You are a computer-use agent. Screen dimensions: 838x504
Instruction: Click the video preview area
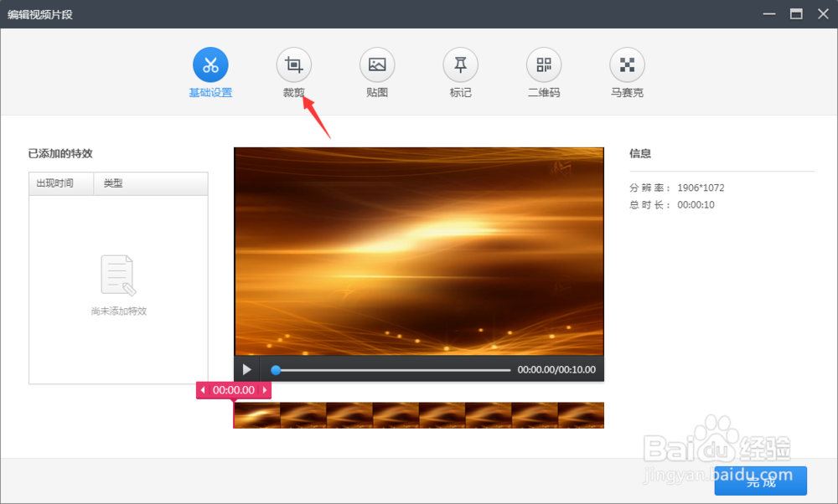pos(419,251)
